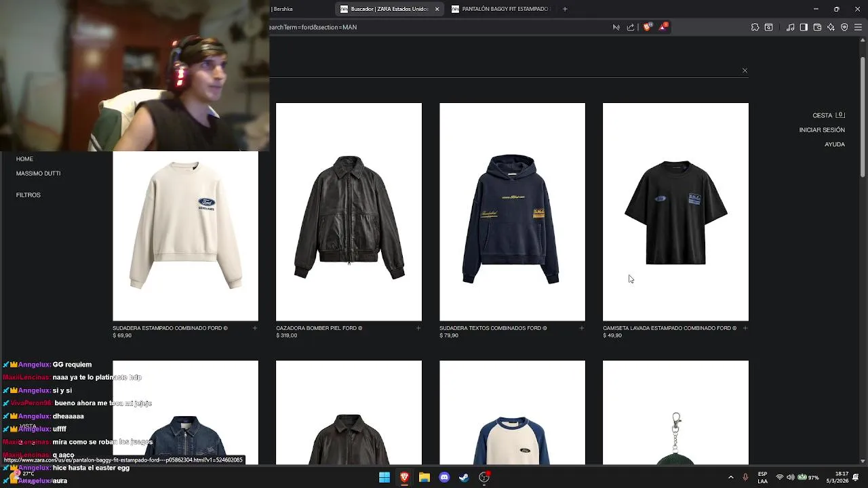Click SUDADERA TEXTOS COMBINADOS FORD title
Screen dimensions: 868x488
coord(493,328)
